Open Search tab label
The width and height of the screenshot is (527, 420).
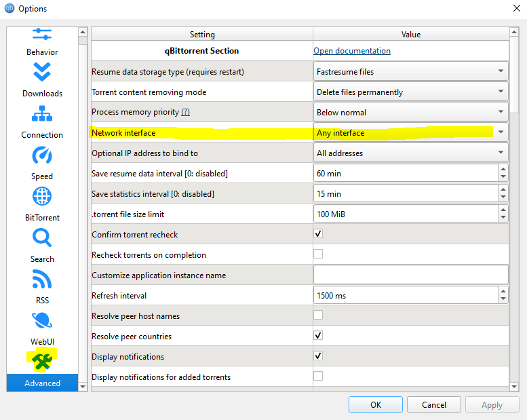[42, 259]
